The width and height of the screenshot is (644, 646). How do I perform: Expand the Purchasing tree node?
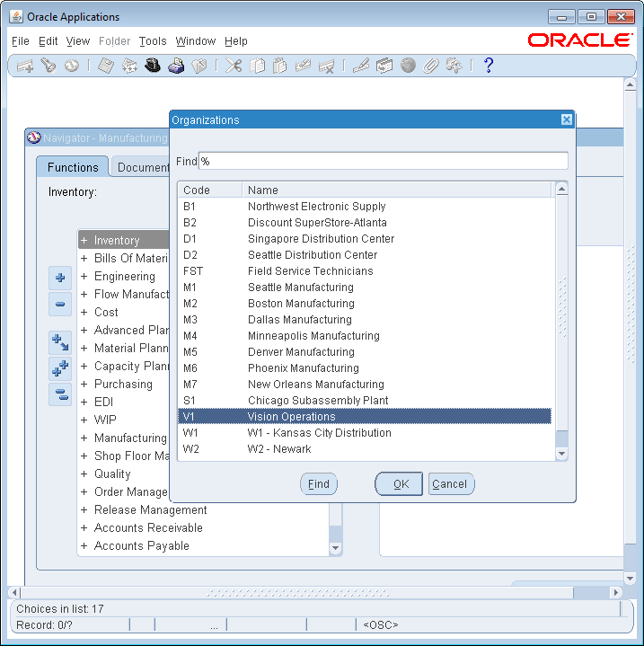tap(84, 384)
